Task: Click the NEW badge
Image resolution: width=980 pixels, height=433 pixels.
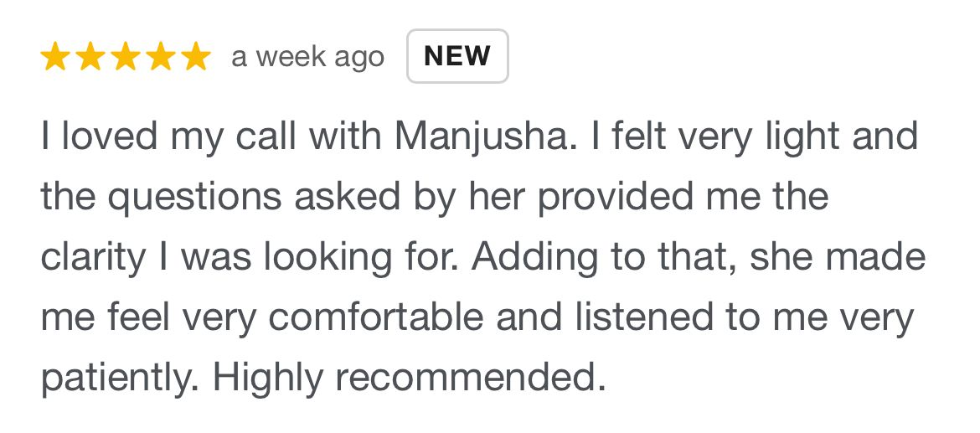Action: [x=457, y=56]
